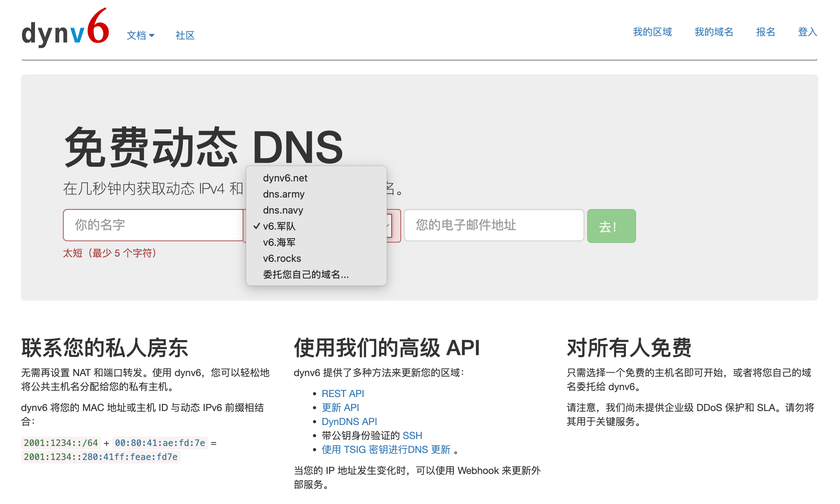Open the 社区 link

point(185,35)
